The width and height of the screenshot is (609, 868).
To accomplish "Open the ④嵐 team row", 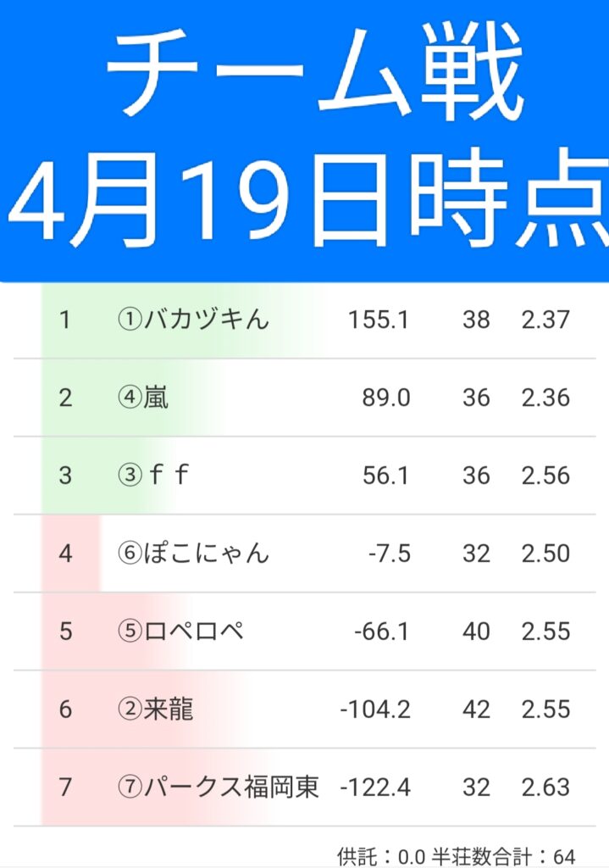I will [142, 398].
